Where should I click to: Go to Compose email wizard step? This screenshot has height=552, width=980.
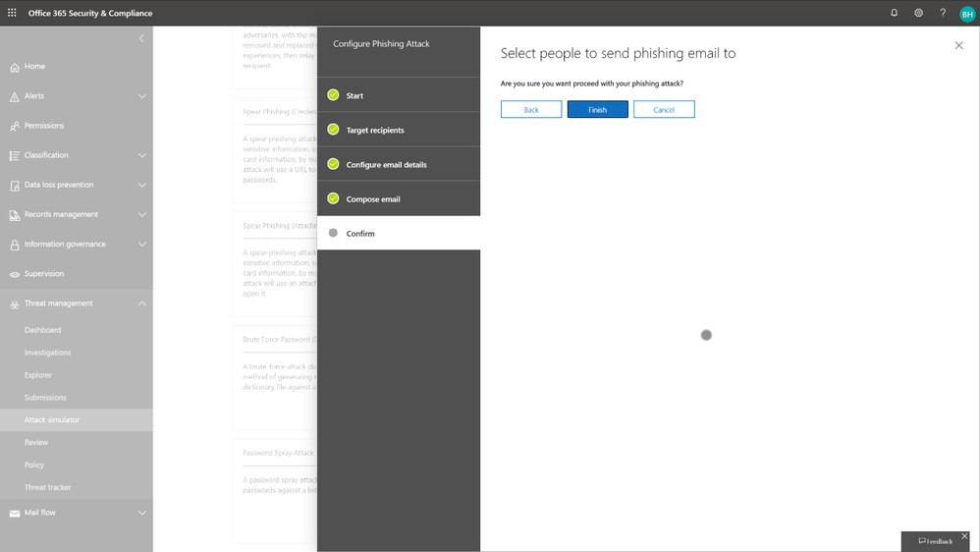399,198
